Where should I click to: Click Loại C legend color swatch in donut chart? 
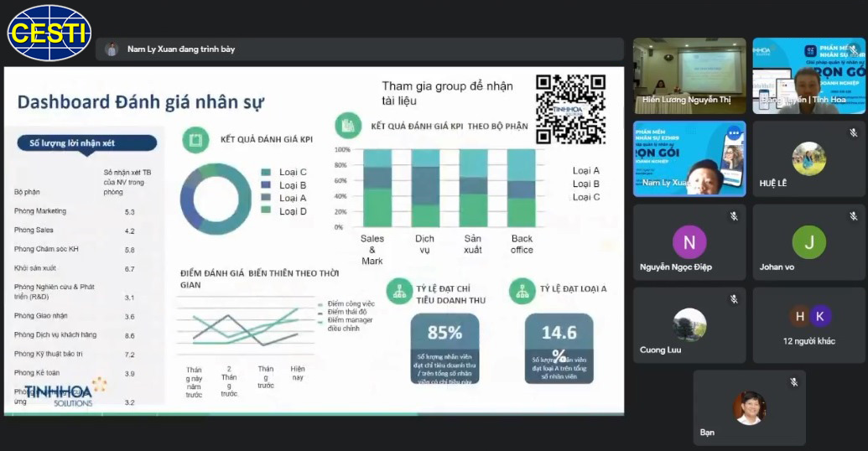pos(266,172)
